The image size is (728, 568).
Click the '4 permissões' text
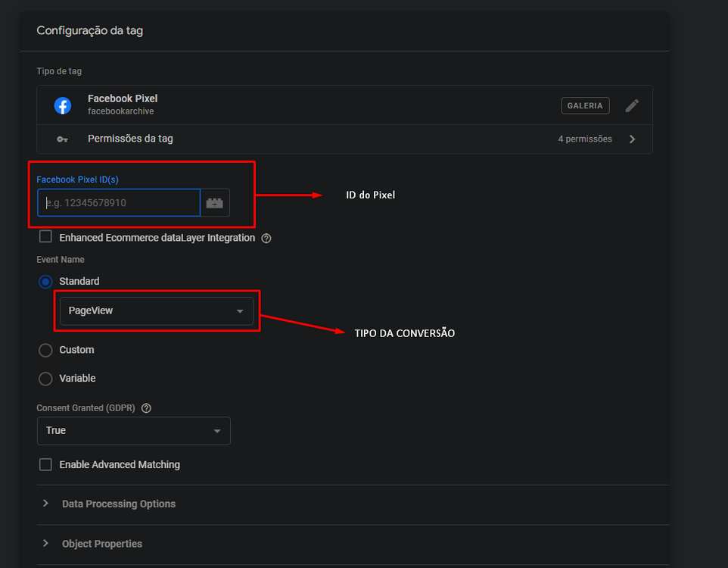585,139
